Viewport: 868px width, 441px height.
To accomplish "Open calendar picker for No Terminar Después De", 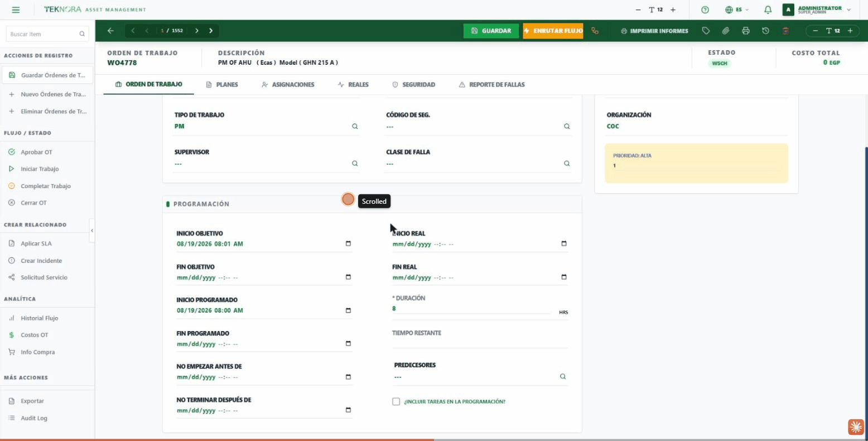I will click(348, 410).
